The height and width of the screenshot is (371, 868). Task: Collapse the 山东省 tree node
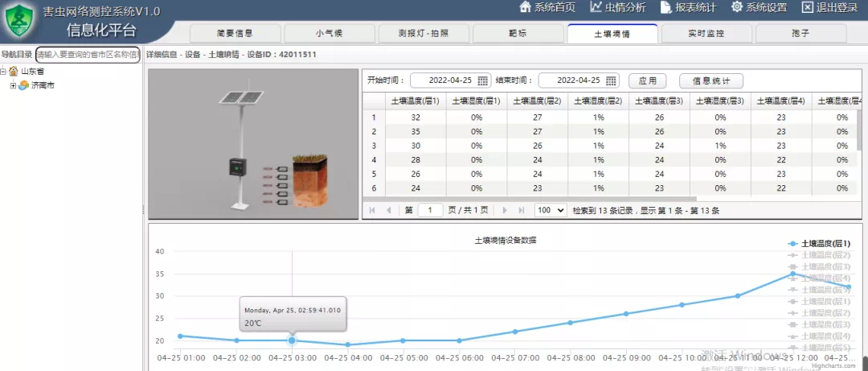tap(4, 72)
